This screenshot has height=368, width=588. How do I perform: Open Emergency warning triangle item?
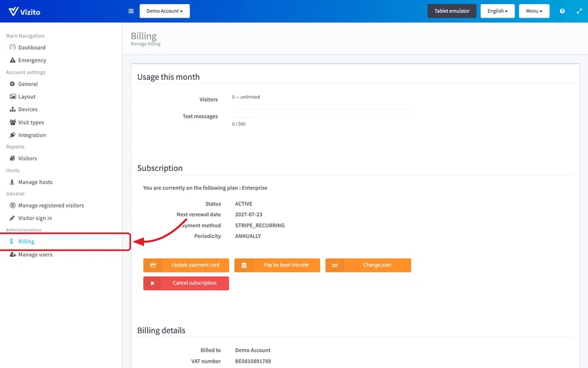(27, 60)
